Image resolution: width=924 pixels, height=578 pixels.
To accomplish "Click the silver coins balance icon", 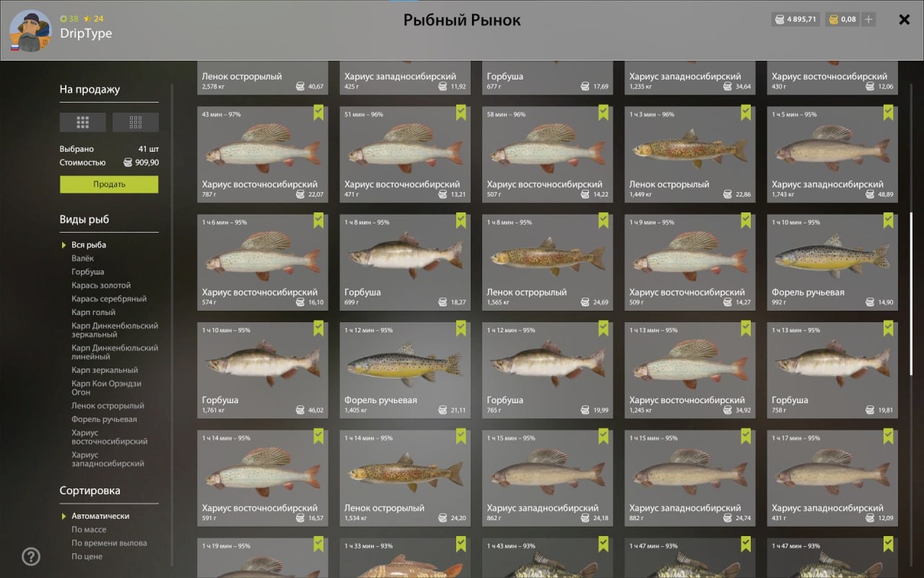I will coord(779,20).
